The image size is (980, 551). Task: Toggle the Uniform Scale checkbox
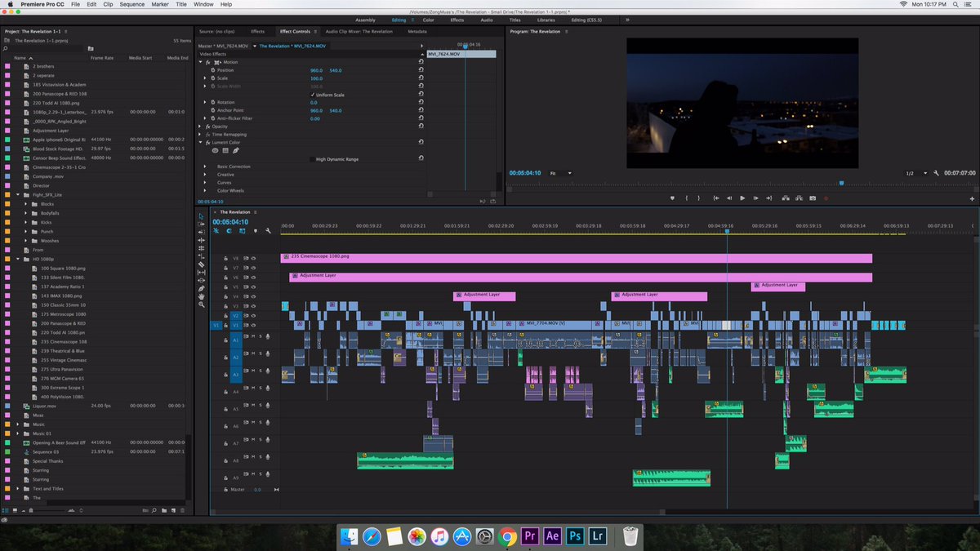click(x=313, y=95)
